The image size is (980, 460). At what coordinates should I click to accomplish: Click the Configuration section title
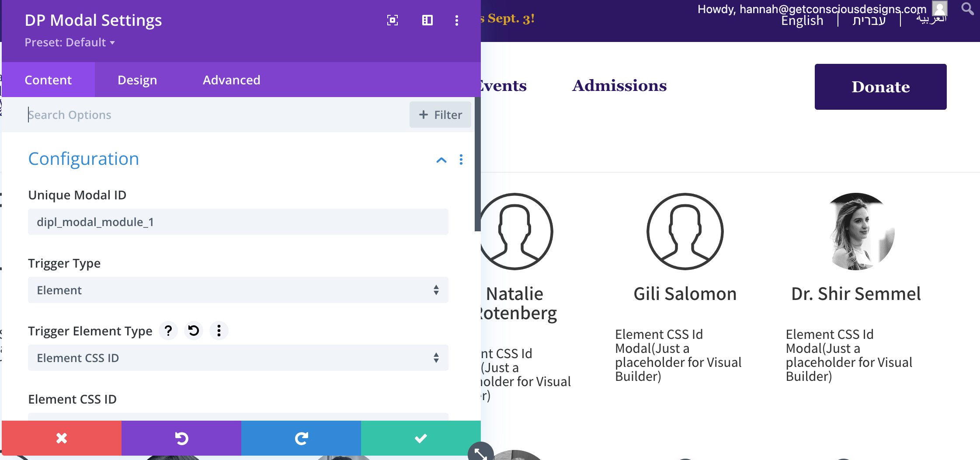pos(83,159)
